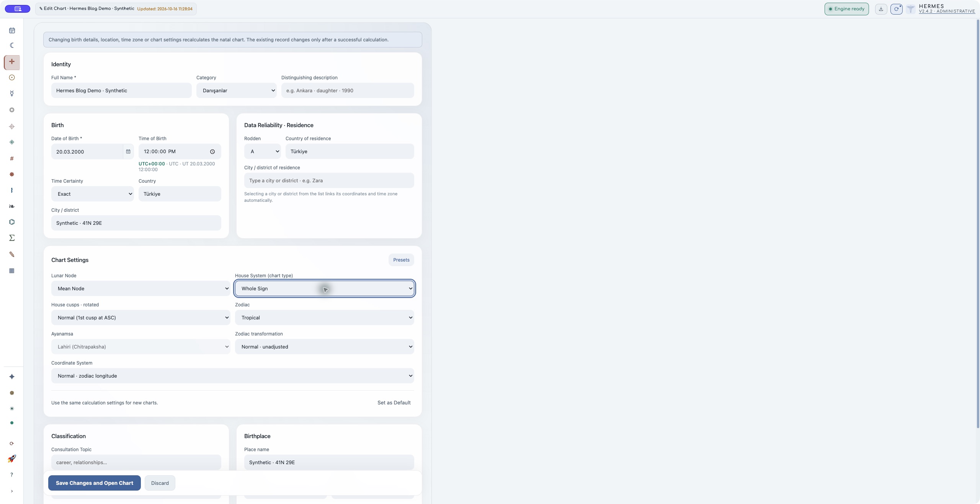The width and height of the screenshot is (980, 504).
Task: Open the Mercury glyph sidebar icon
Action: coord(12,93)
